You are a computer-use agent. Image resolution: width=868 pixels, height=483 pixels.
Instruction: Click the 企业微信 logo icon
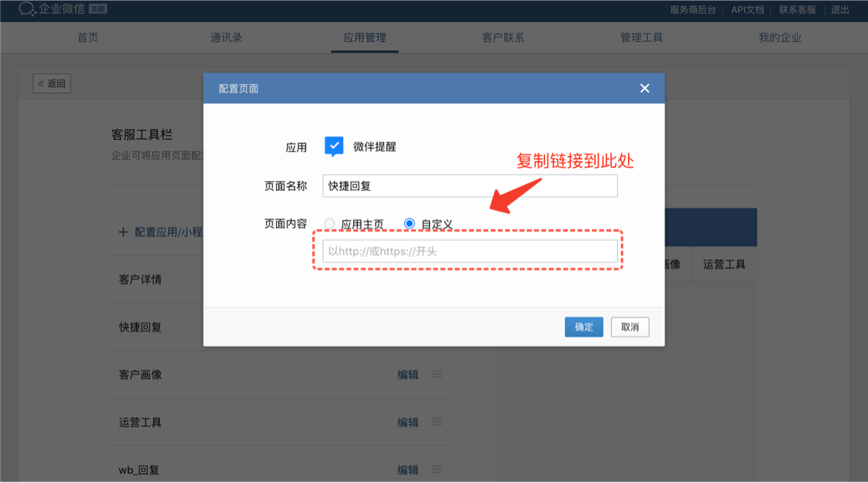click(27, 9)
